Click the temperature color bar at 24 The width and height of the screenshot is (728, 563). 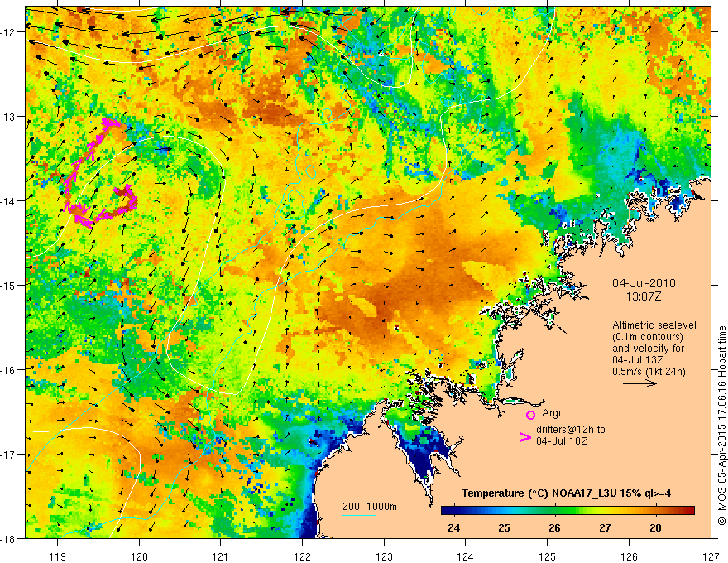click(453, 511)
